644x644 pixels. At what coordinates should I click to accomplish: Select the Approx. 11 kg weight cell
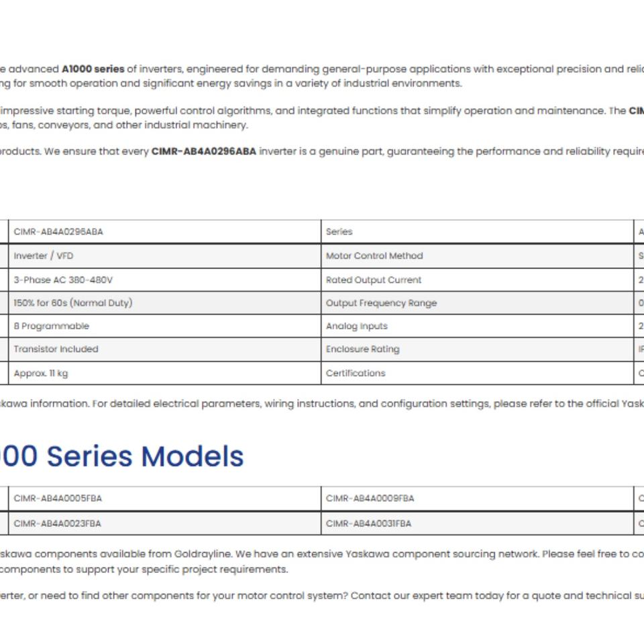pyautogui.click(x=165, y=374)
